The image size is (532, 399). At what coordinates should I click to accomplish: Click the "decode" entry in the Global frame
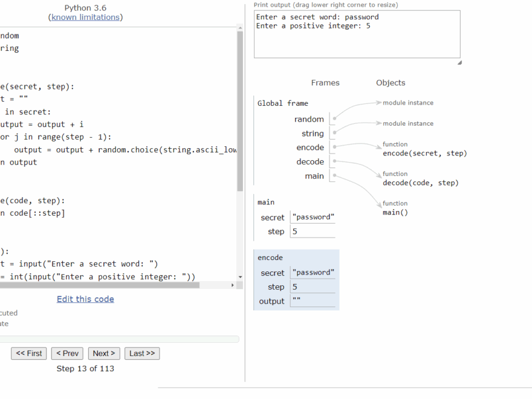(x=310, y=161)
